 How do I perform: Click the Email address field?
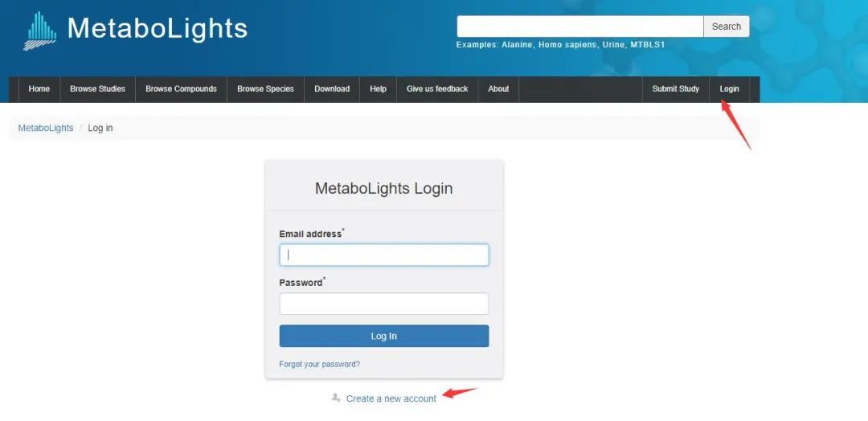(383, 255)
